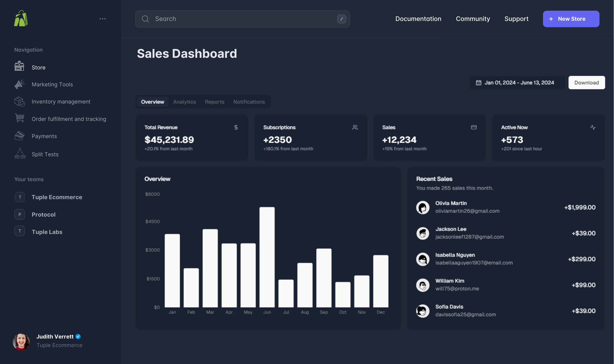Toggle the Overview tab active state
The height and width of the screenshot is (364, 614).
pos(153,101)
